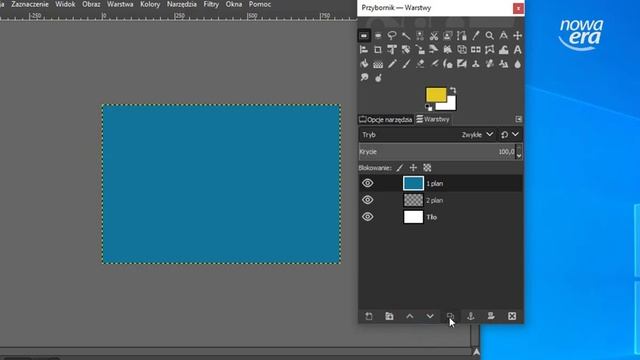Image resolution: width=640 pixels, height=360 pixels.
Task: Create a new layer group button
Action: click(x=389, y=316)
